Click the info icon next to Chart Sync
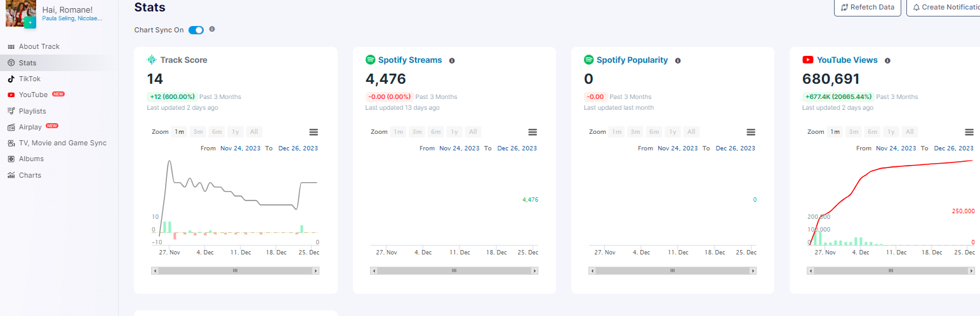Image resolution: width=980 pixels, height=316 pixels. tap(212, 29)
